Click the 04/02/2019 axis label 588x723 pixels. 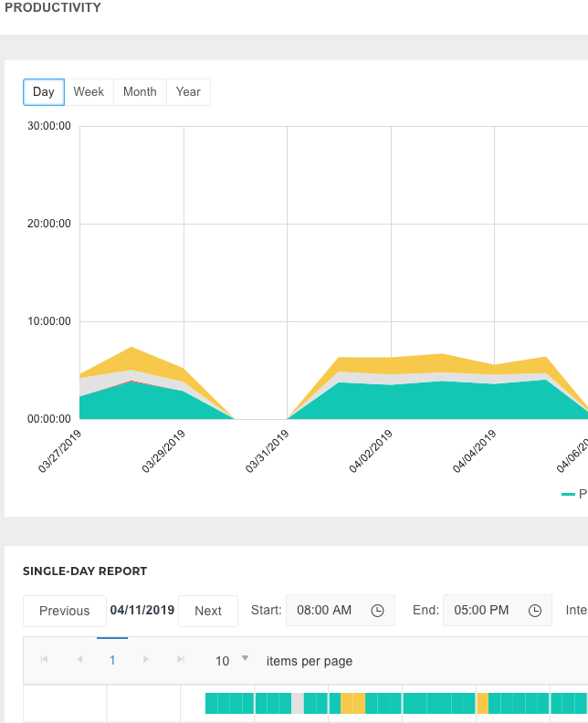(371, 451)
